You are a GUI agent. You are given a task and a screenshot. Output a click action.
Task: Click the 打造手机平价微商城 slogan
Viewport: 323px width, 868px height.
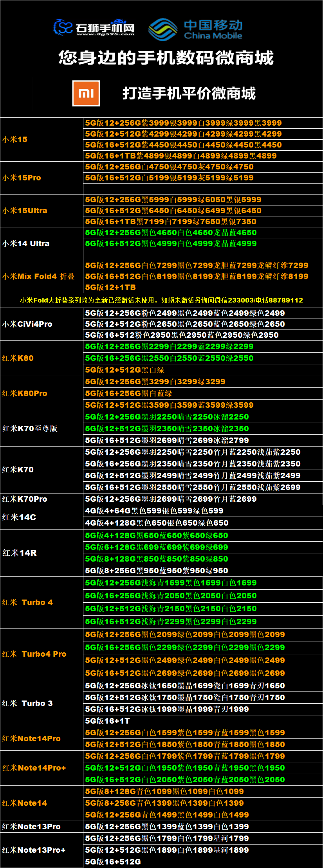(x=189, y=93)
